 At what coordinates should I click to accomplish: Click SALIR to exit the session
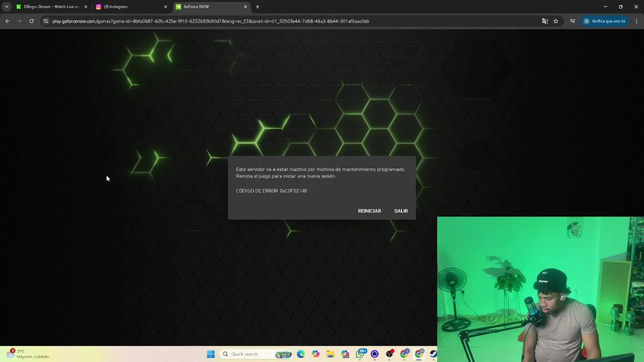[401, 211]
